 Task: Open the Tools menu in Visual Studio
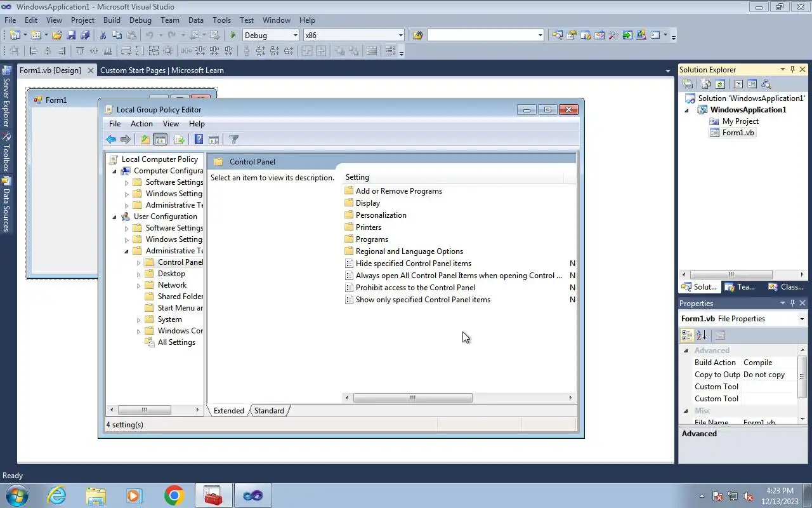(221, 20)
